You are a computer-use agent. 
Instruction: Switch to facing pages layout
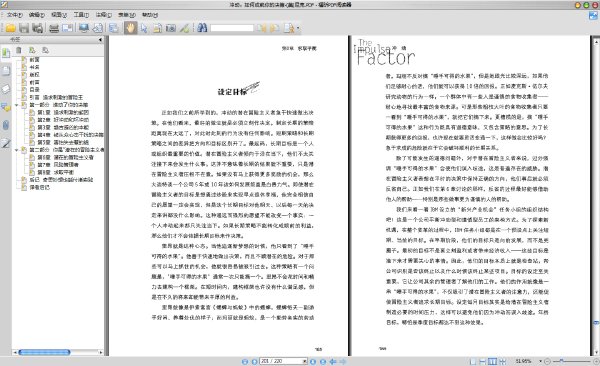[492, 361]
